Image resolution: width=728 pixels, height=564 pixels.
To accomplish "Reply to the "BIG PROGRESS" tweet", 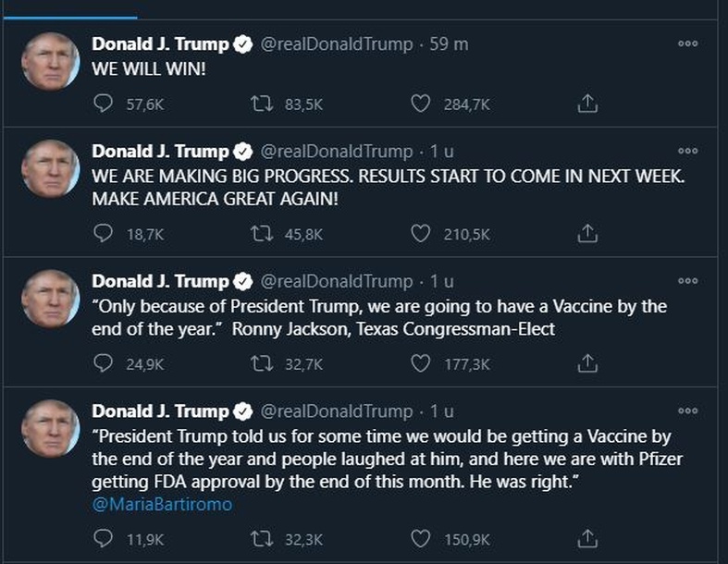I will pos(104,235).
